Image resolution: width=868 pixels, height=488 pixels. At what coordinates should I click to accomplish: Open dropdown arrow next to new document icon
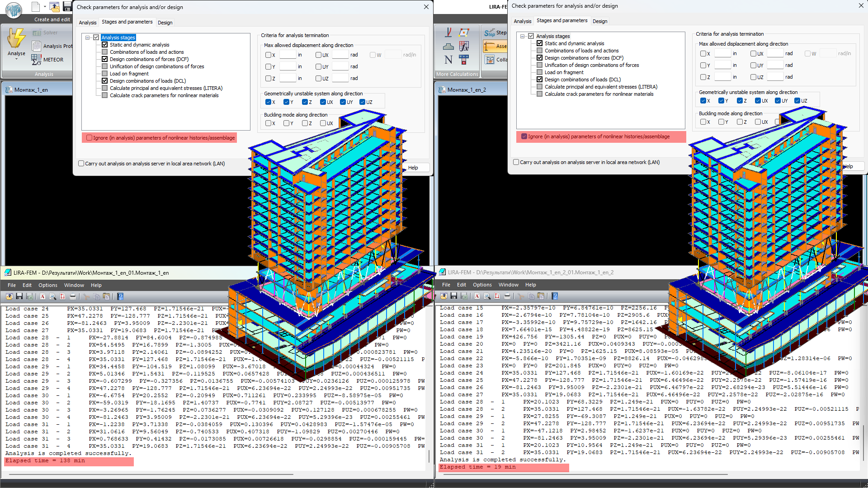tap(45, 7)
